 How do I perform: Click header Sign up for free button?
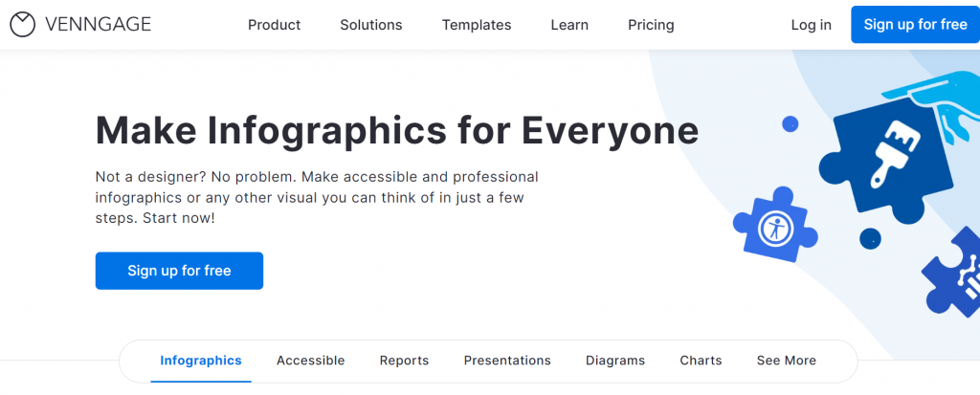[x=915, y=24]
